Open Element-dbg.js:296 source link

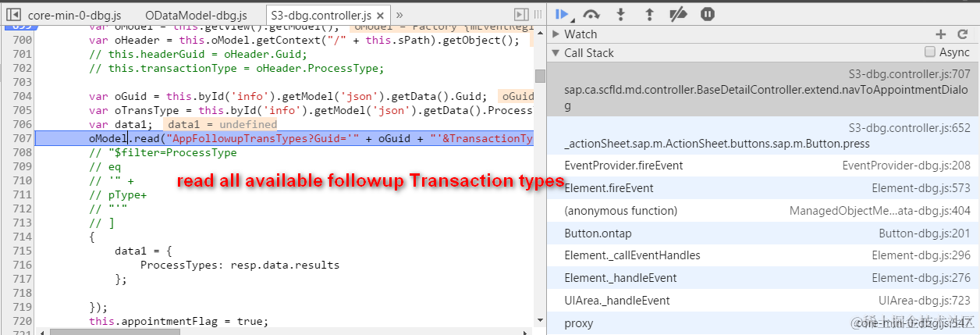coord(921,255)
